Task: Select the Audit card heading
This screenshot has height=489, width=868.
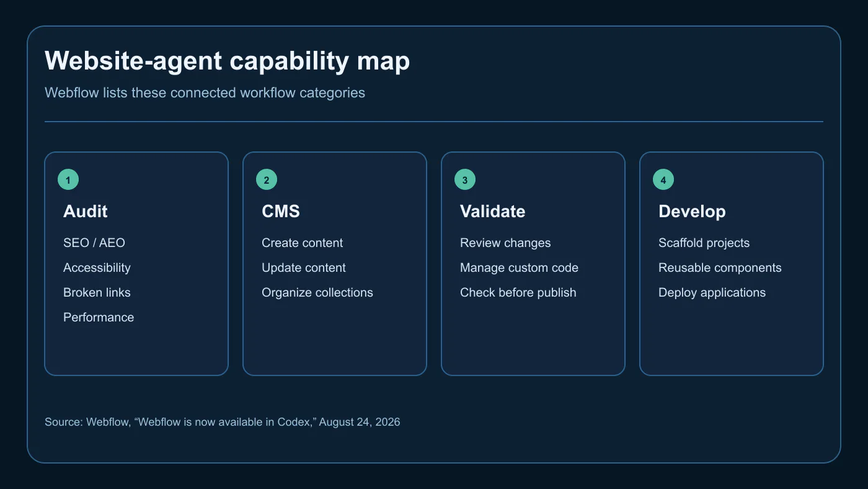Action: [86, 212]
